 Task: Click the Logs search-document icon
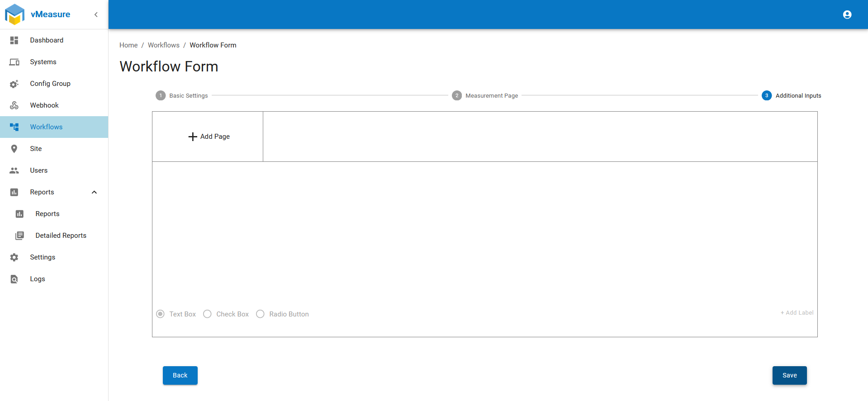tap(14, 279)
